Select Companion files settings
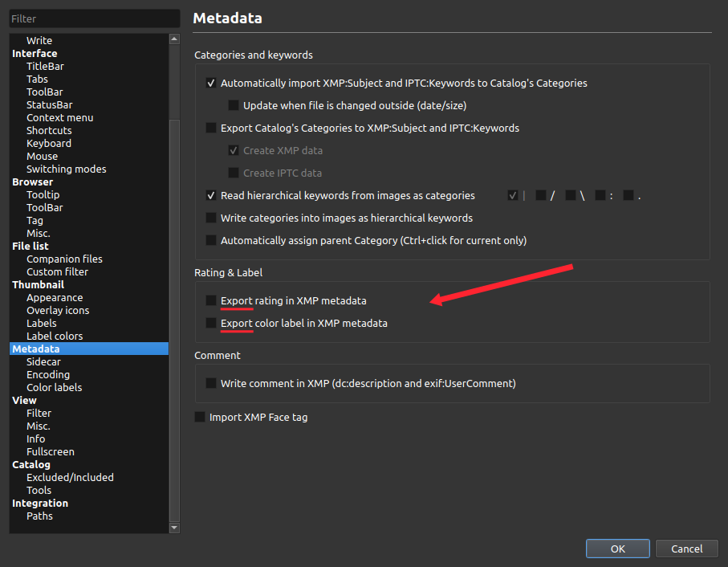Screen dimensions: 728x567 [x=64, y=259]
